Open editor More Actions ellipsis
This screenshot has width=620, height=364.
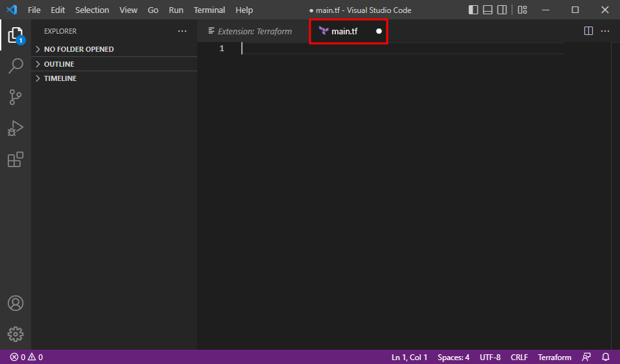click(x=605, y=31)
